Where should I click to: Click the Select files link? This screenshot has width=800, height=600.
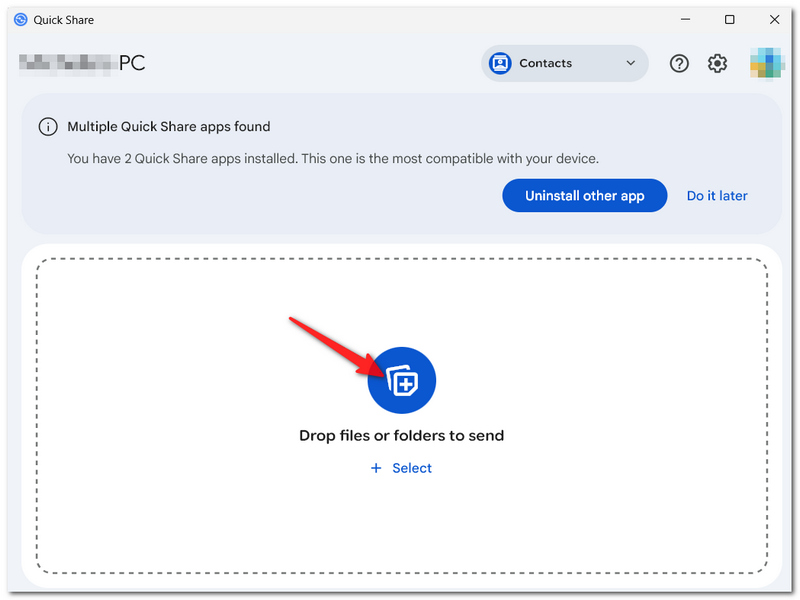[x=402, y=468]
